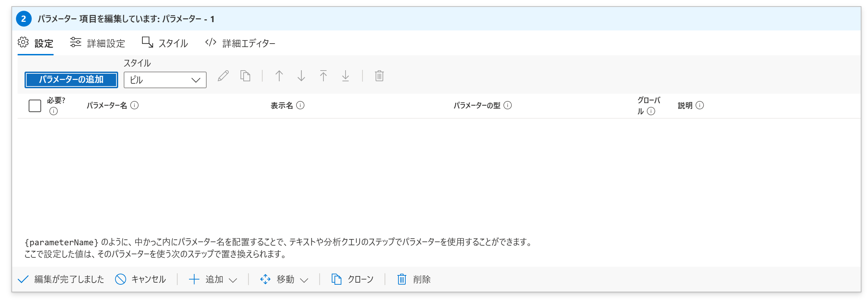Viewport: 868px width, 302px height.
Task: Expand the 追加 dropdown menu
Action: pos(213,279)
